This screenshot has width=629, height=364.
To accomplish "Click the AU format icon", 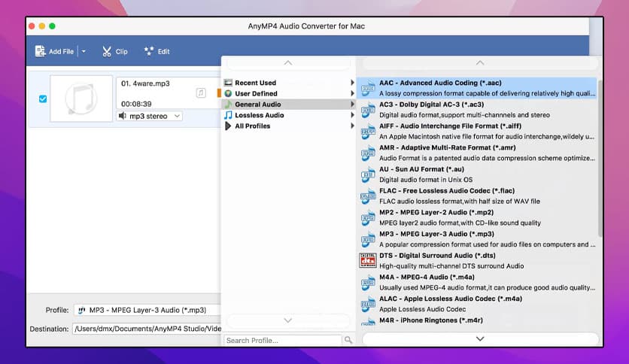I will tap(367, 174).
